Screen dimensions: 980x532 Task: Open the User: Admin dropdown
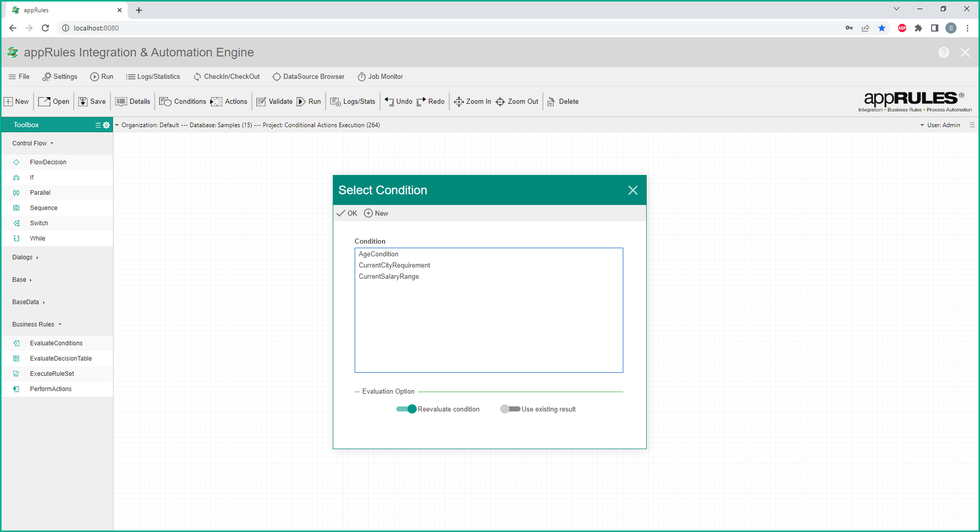click(x=940, y=125)
